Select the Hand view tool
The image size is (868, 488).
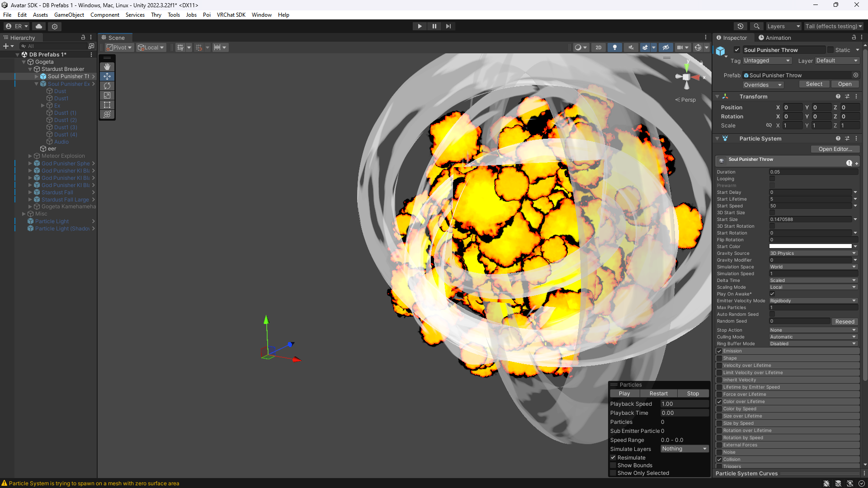point(107,67)
